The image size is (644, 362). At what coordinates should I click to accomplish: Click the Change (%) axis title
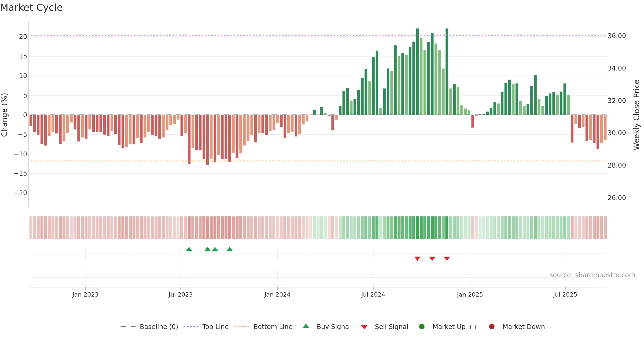[4, 115]
